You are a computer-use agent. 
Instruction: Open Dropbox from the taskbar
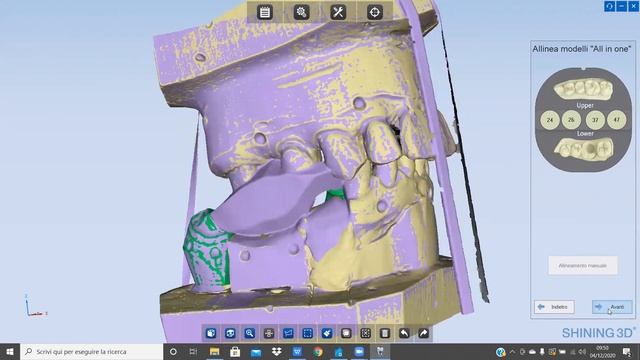click(277, 351)
